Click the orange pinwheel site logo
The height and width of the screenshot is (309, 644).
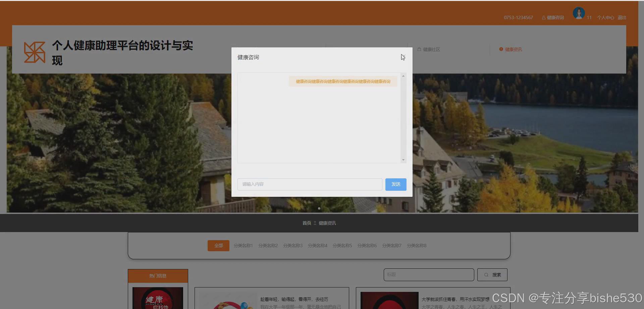point(35,52)
